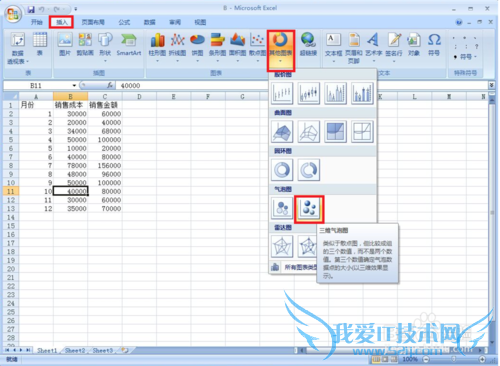The width and height of the screenshot is (500, 366).
Task: Pick the third stock chart type
Action: pos(336,93)
